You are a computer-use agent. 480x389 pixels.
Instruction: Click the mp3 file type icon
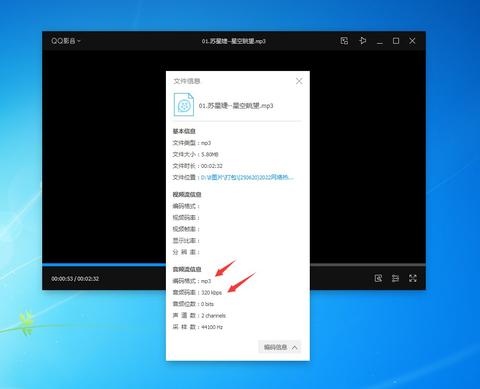click(184, 105)
